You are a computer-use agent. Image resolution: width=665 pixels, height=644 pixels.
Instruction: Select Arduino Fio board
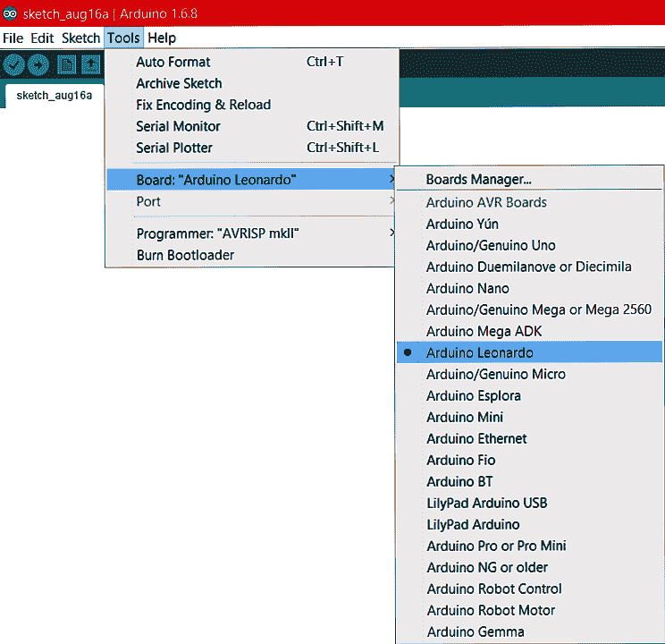pos(529,460)
